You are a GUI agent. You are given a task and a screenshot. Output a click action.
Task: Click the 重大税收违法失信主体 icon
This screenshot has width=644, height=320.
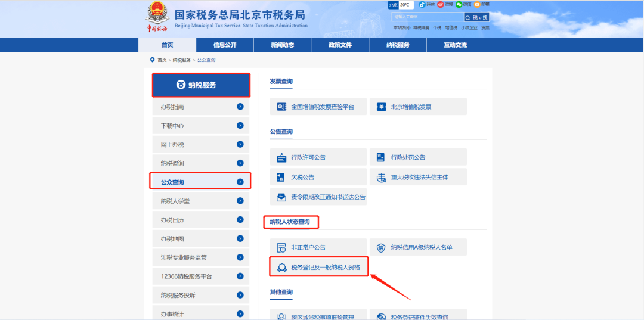382,177
